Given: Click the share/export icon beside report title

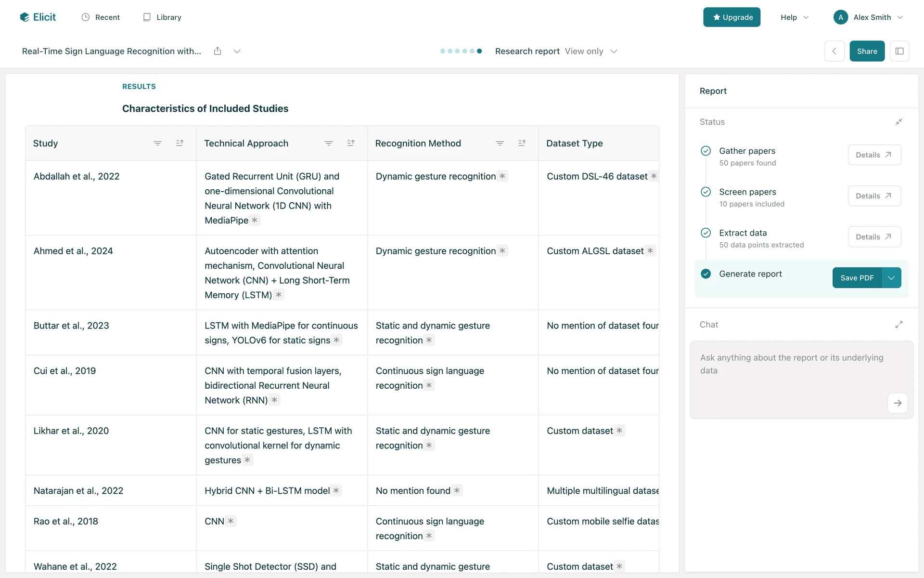Looking at the screenshot, I should [218, 51].
